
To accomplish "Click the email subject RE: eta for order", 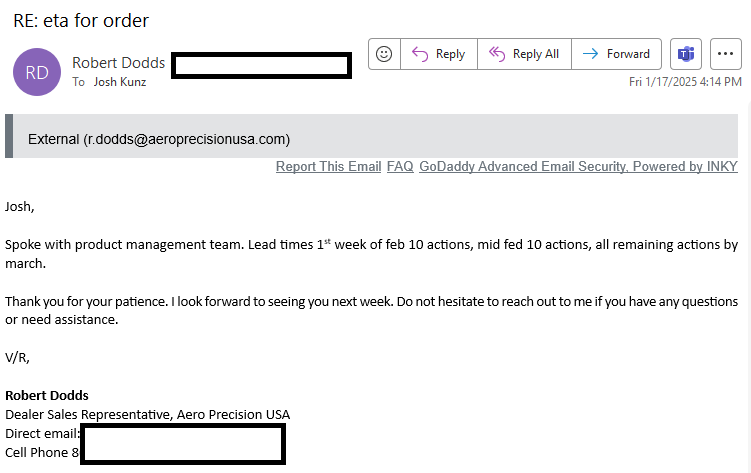I will 81,21.
